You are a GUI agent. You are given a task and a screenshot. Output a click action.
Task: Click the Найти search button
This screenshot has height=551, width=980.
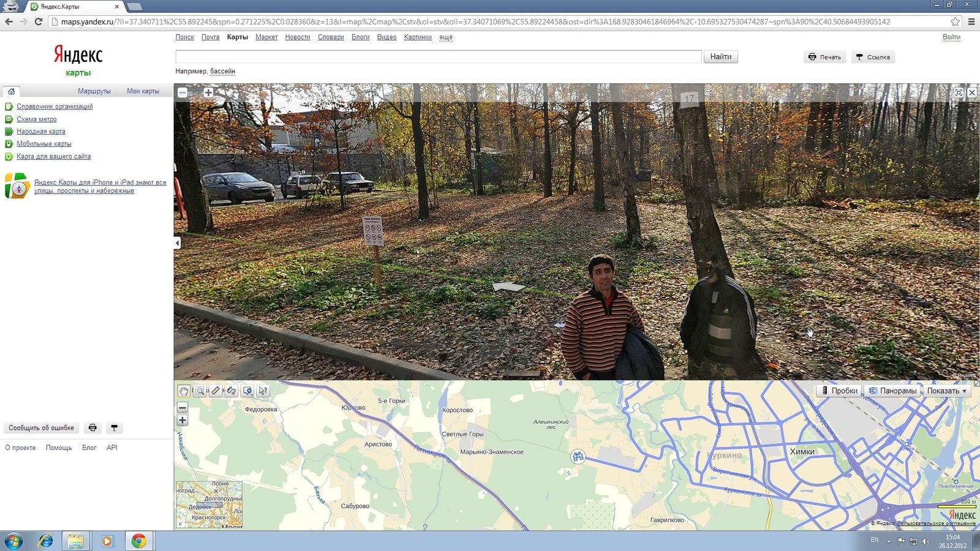(721, 57)
